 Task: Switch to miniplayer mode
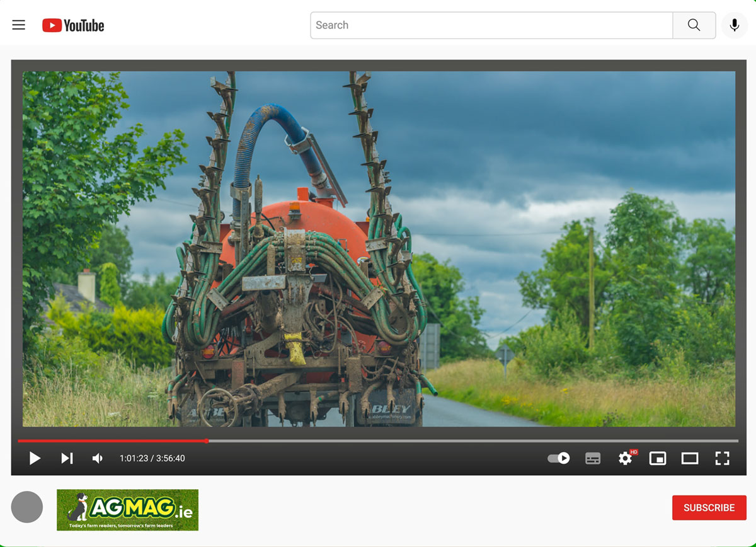click(658, 458)
